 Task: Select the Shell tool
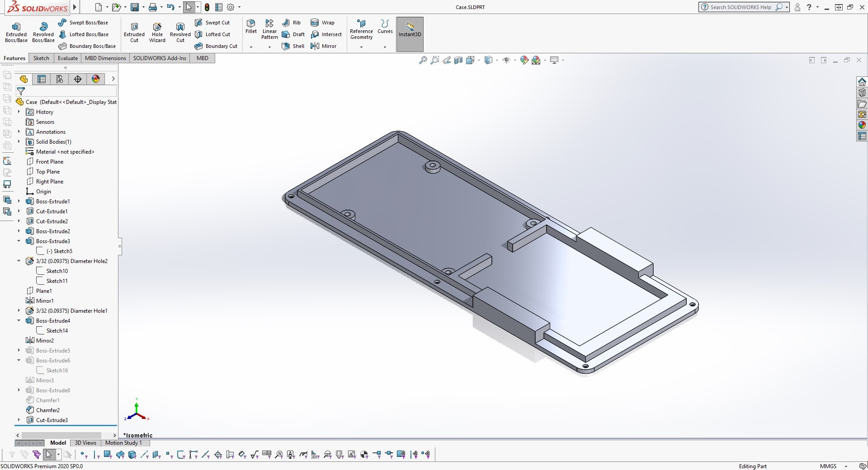pyautogui.click(x=293, y=46)
